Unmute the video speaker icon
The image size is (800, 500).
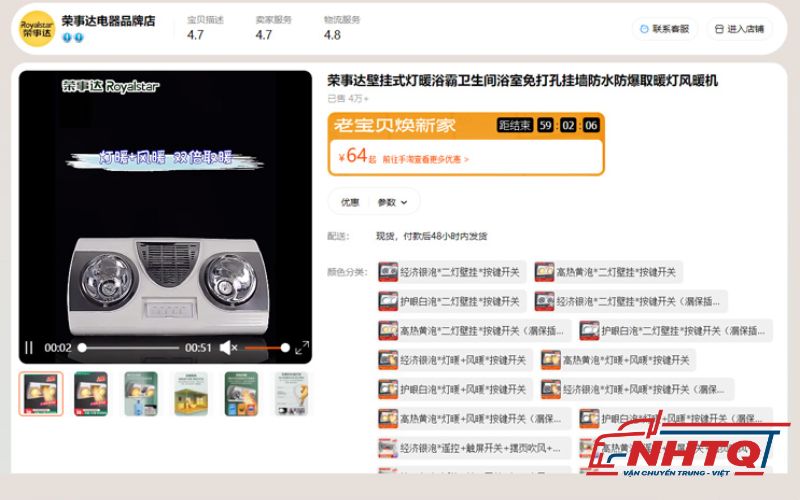[228, 348]
